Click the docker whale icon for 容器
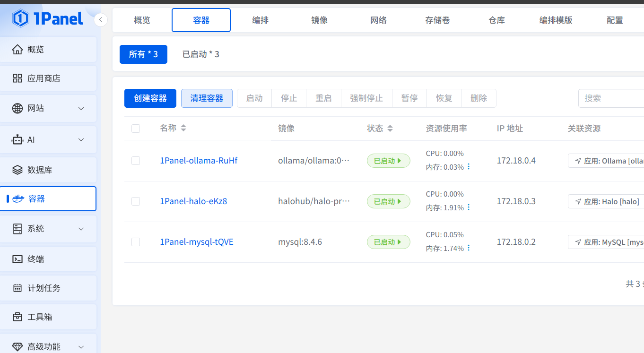644x353 pixels. click(x=18, y=198)
